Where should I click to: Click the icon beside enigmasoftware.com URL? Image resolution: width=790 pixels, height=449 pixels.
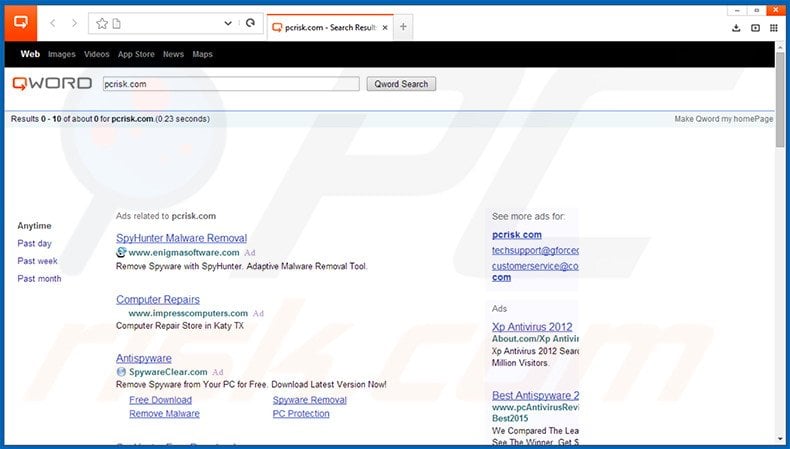coord(121,252)
